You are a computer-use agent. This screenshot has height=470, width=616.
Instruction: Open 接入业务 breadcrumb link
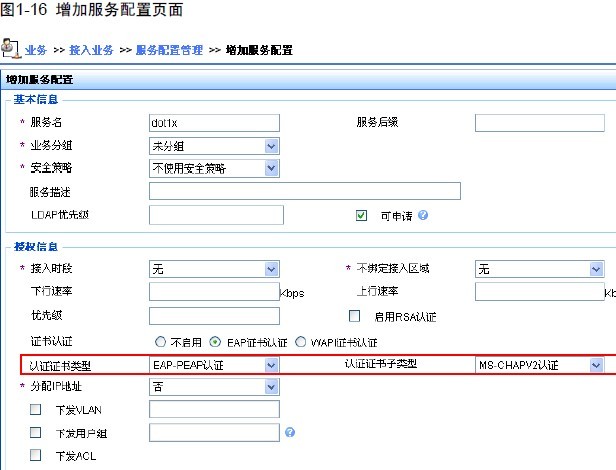(x=90, y=48)
